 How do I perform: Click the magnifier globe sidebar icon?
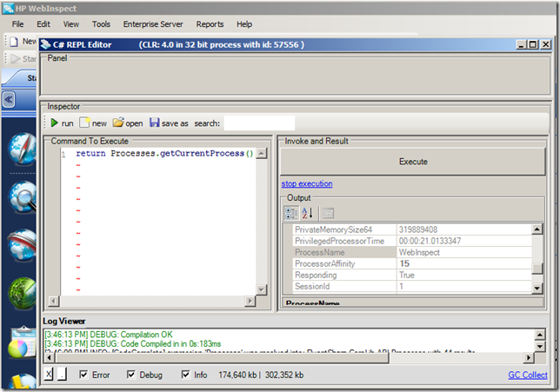pos(22,196)
